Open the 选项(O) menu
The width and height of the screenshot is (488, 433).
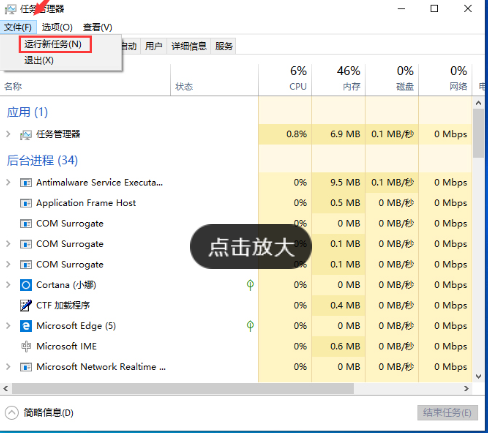pos(57,27)
